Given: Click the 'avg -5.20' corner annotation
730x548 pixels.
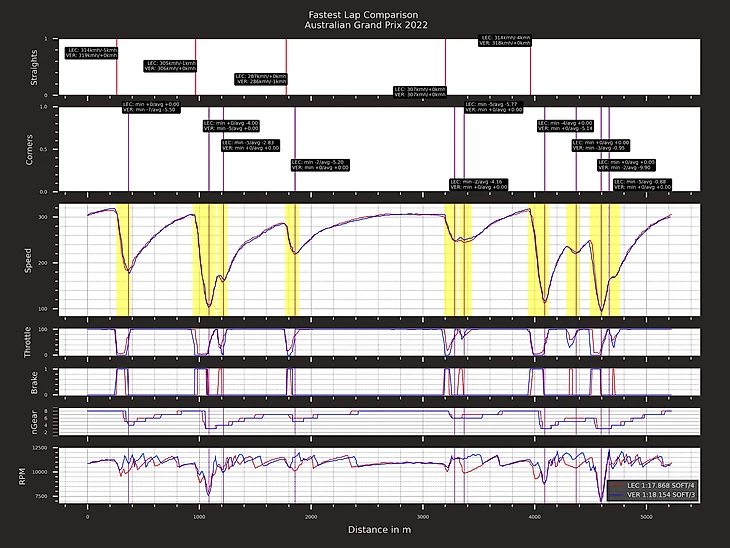Looking at the screenshot, I should point(320,161).
